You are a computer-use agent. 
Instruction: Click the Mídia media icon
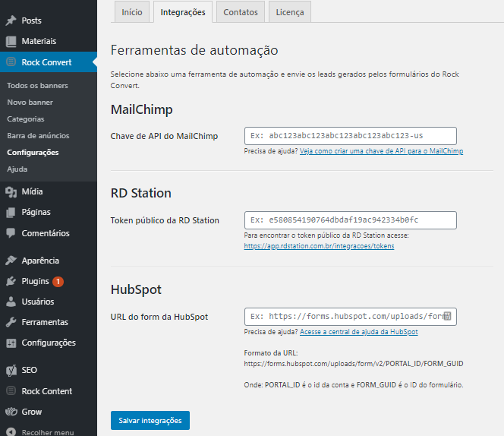(x=11, y=191)
